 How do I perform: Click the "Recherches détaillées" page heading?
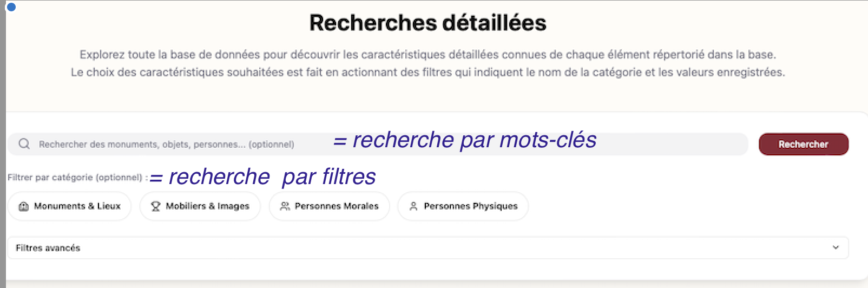(428, 23)
